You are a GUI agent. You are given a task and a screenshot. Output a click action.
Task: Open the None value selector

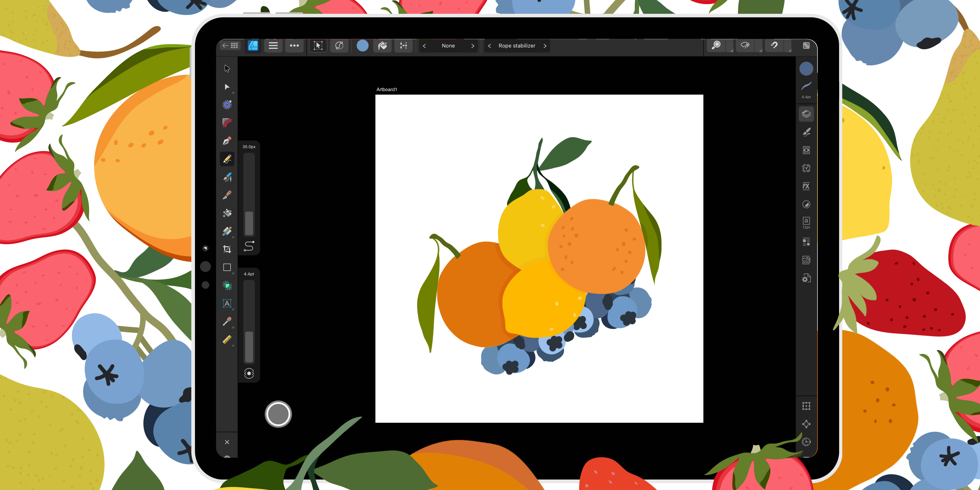click(x=448, y=46)
